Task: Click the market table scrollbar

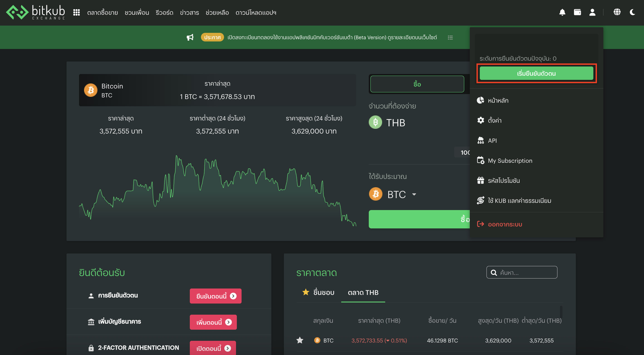Action: [x=561, y=312]
